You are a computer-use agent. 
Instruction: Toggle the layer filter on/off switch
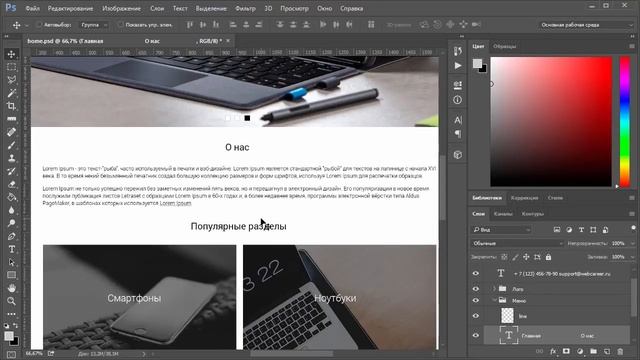(633, 228)
